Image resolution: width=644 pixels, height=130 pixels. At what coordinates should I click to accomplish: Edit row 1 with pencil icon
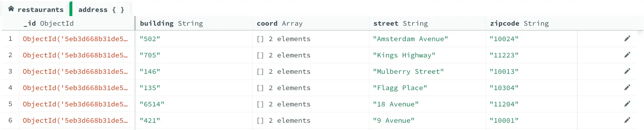pos(627,38)
